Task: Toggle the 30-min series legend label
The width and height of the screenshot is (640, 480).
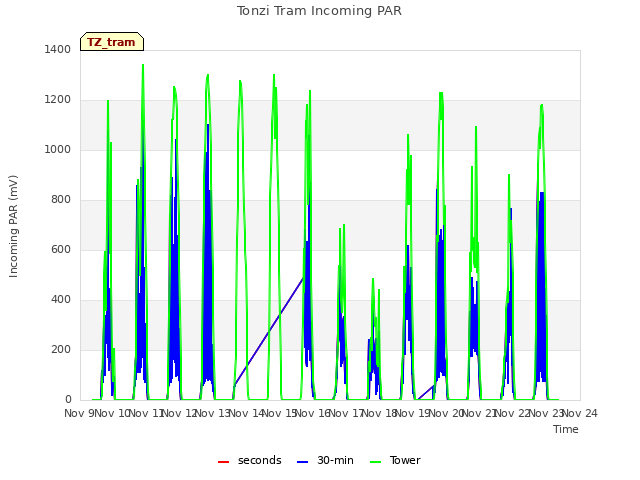Action: pyautogui.click(x=335, y=460)
